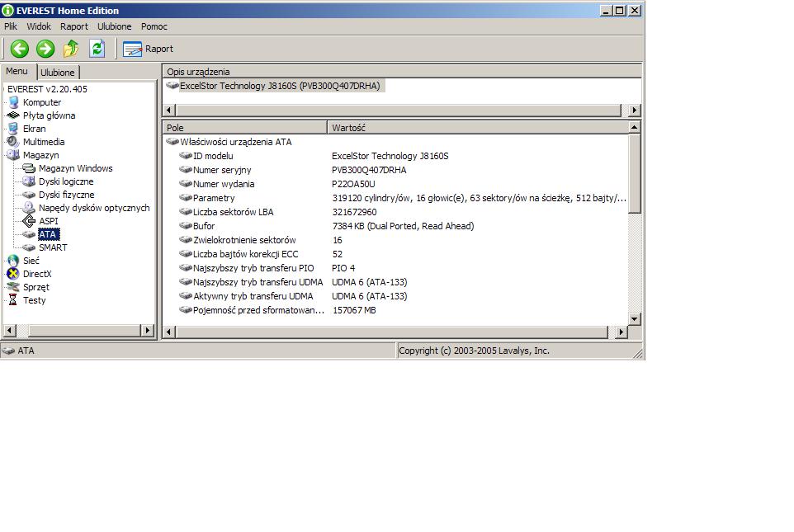This screenshot has height=532, width=794.
Task: Select the Płyta główna tree icon
Action: click(x=14, y=115)
